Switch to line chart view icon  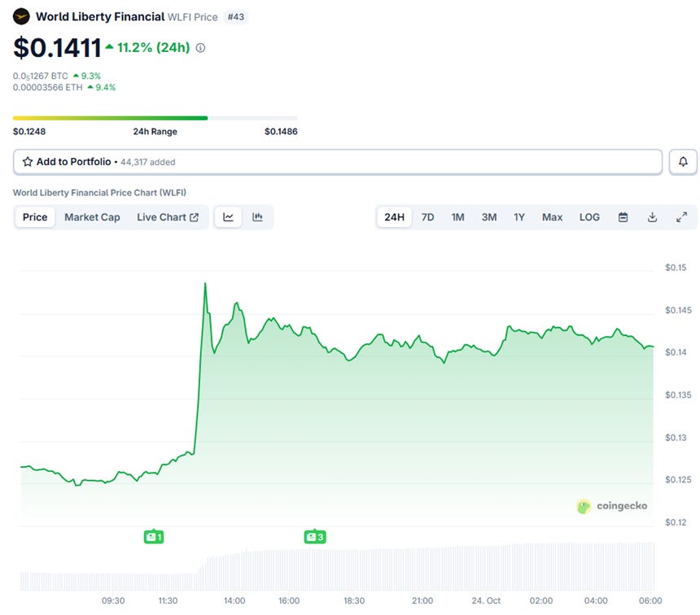[x=228, y=217]
